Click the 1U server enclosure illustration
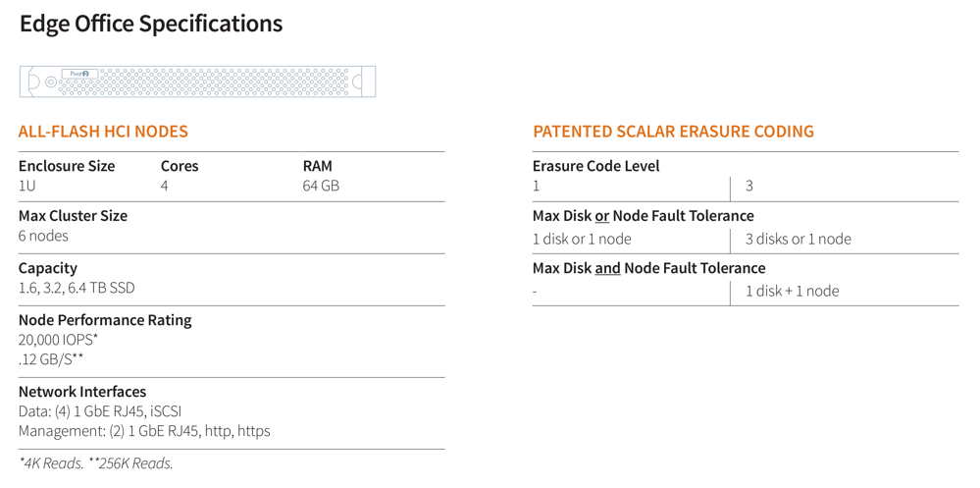Image resolution: width=980 pixels, height=488 pixels. [x=197, y=81]
